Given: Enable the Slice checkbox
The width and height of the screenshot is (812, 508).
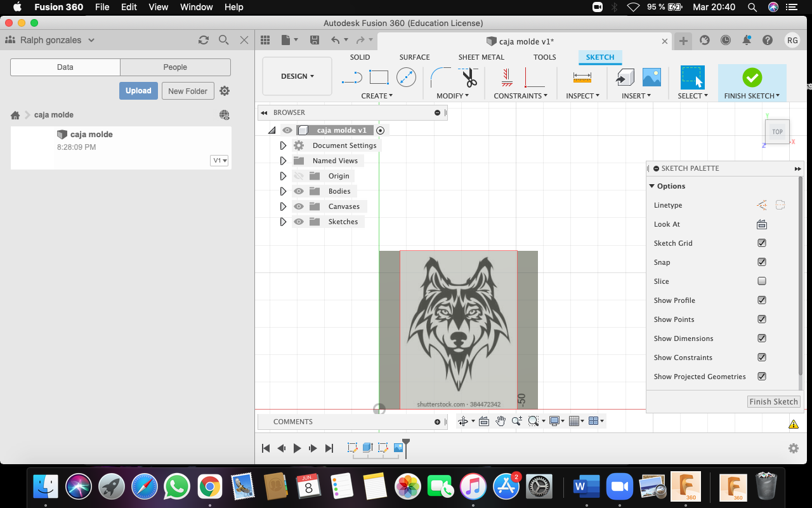Looking at the screenshot, I should point(762,281).
